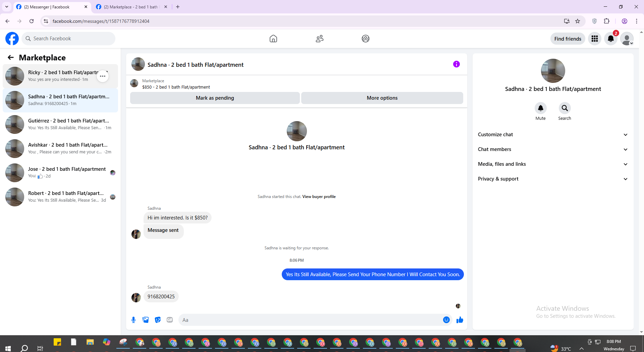
Task: Bookmark this page with the star icon
Action: tap(578, 21)
